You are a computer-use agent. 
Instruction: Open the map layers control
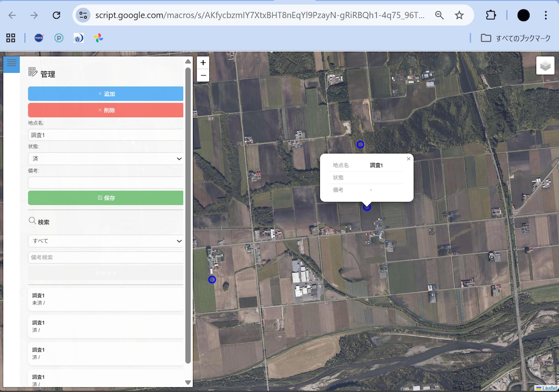[545, 65]
